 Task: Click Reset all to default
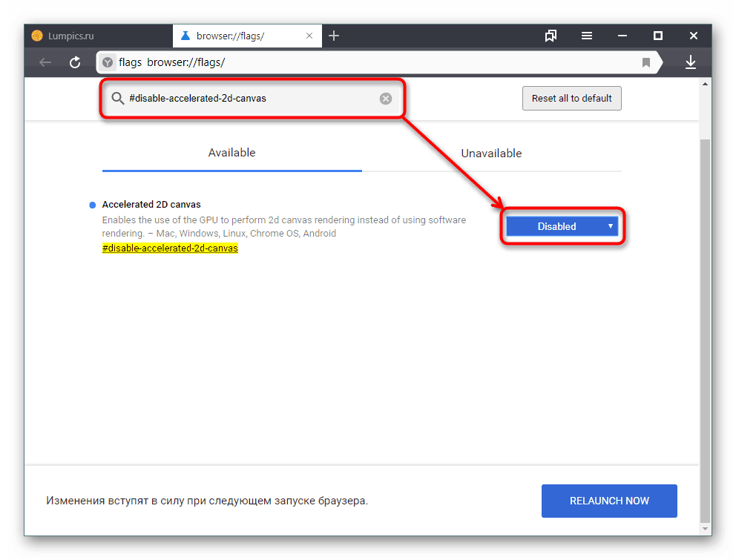(571, 98)
